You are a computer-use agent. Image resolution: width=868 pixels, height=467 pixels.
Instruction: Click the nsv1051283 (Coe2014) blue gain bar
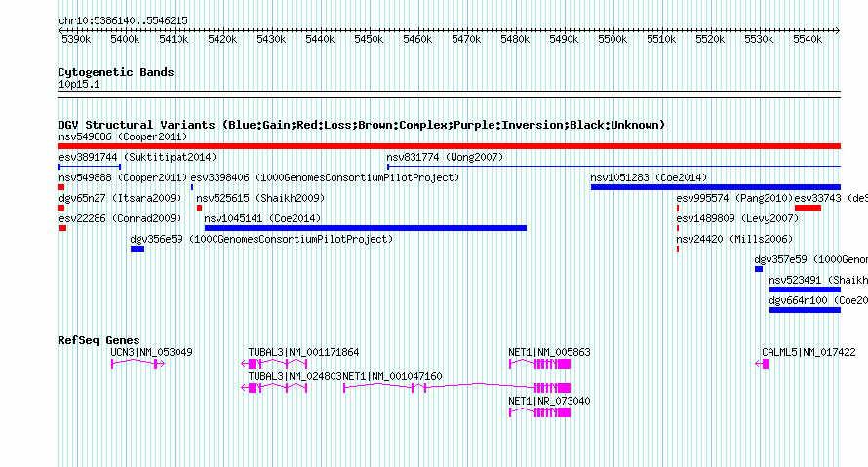pos(715,187)
